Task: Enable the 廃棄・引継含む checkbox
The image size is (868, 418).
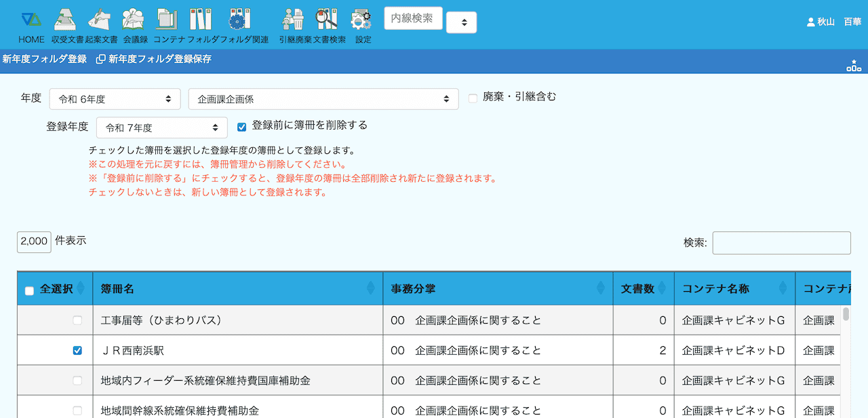Action: (473, 98)
